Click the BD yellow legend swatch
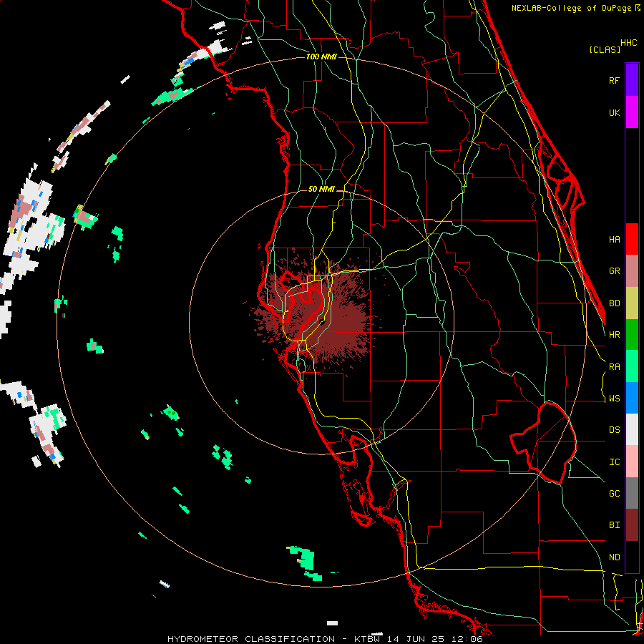 (632, 303)
